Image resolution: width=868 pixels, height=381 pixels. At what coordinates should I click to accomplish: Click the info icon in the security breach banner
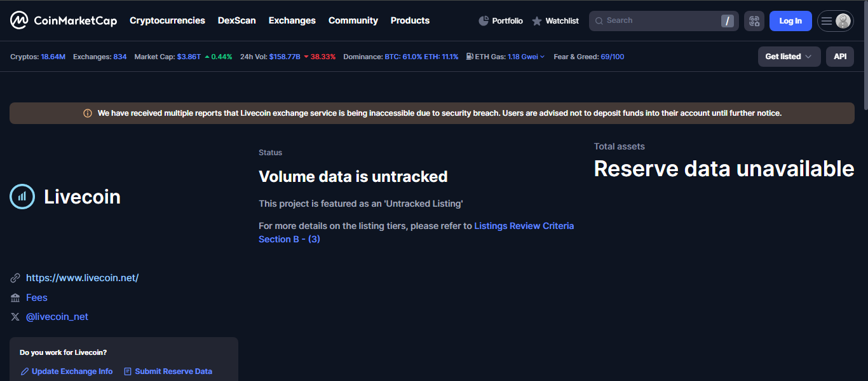point(88,113)
